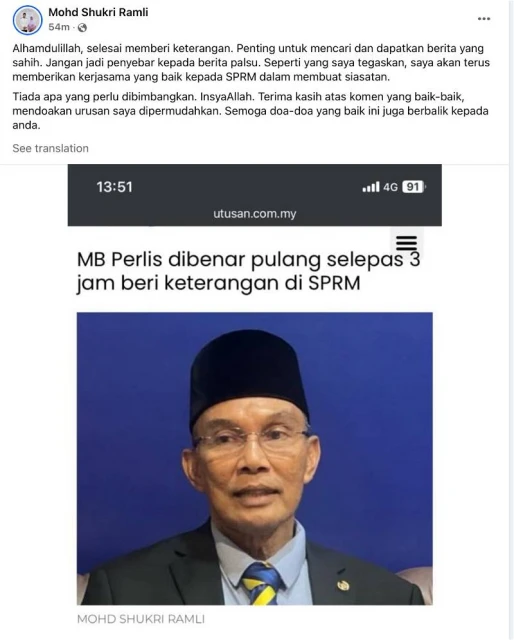
Task: Click the first paragraph beginning Alhamdulillah
Action: pyautogui.click(x=251, y=62)
